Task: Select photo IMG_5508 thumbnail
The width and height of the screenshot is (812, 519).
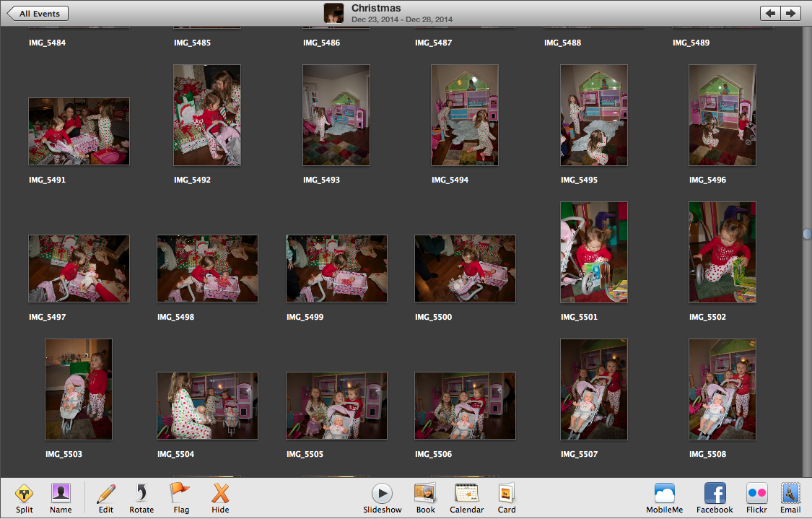Action: click(x=722, y=390)
